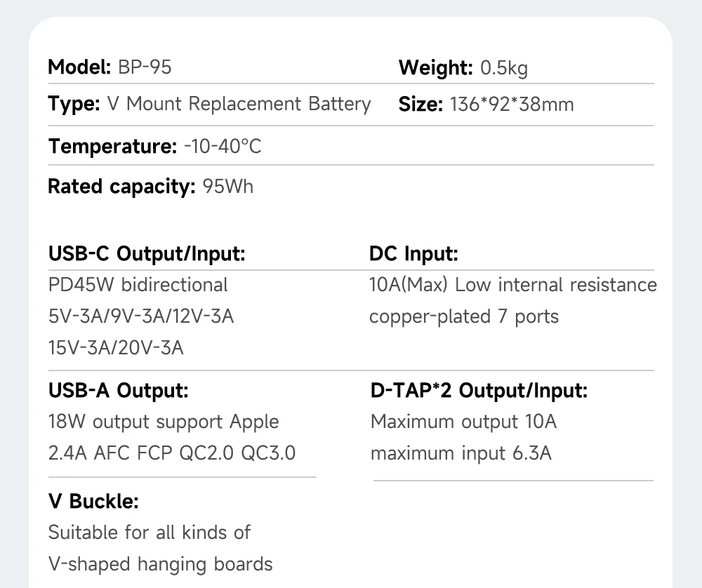The width and height of the screenshot is (702, 588).
Task: Click the copper-plated 7 ports line
Action: 463,316
